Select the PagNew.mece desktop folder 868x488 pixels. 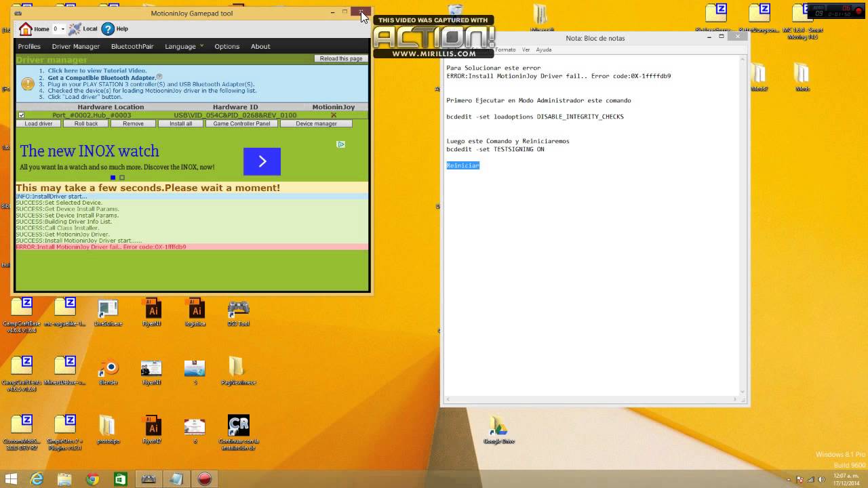(x=238, y=372)
